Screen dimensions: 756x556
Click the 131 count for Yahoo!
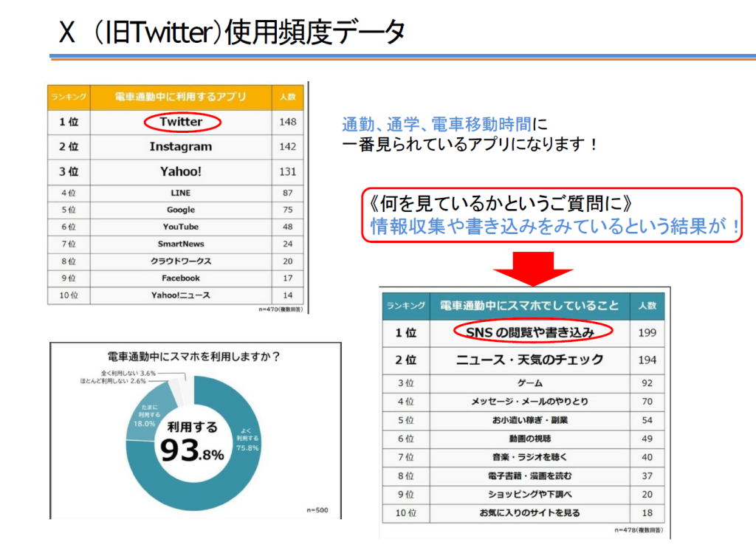[x=288, y=171]
